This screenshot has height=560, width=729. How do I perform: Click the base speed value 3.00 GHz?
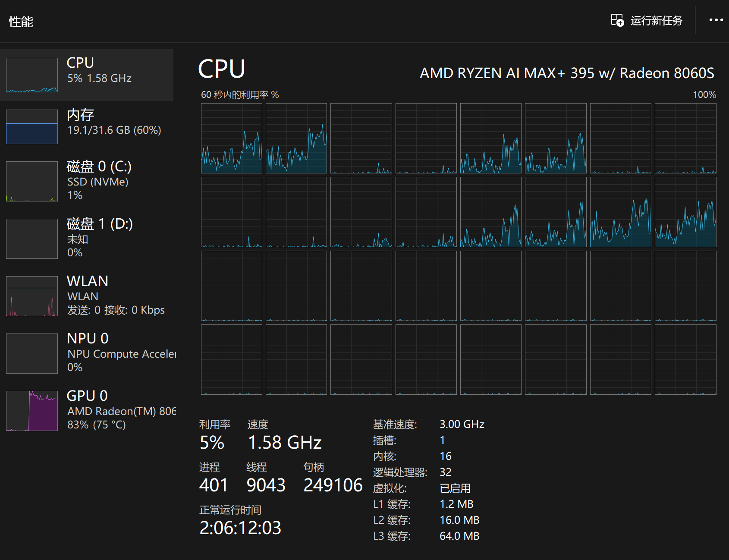coord(462,424)
